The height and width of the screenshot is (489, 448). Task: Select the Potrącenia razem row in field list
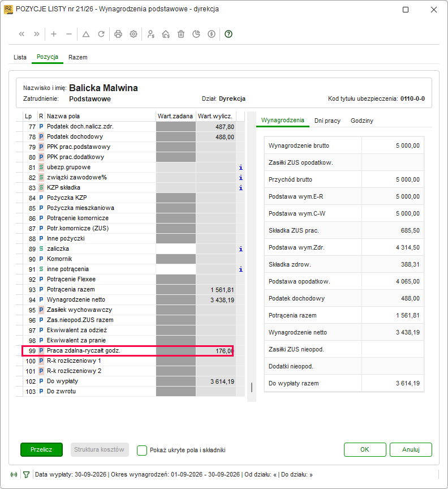pos(129,290)
